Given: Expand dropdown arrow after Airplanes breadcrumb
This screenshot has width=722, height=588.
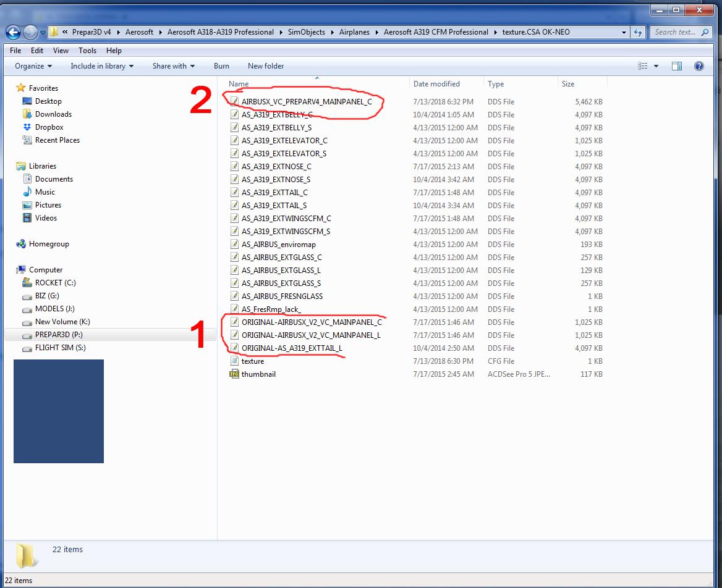Looking at the screenshot, I should [376, 32].
